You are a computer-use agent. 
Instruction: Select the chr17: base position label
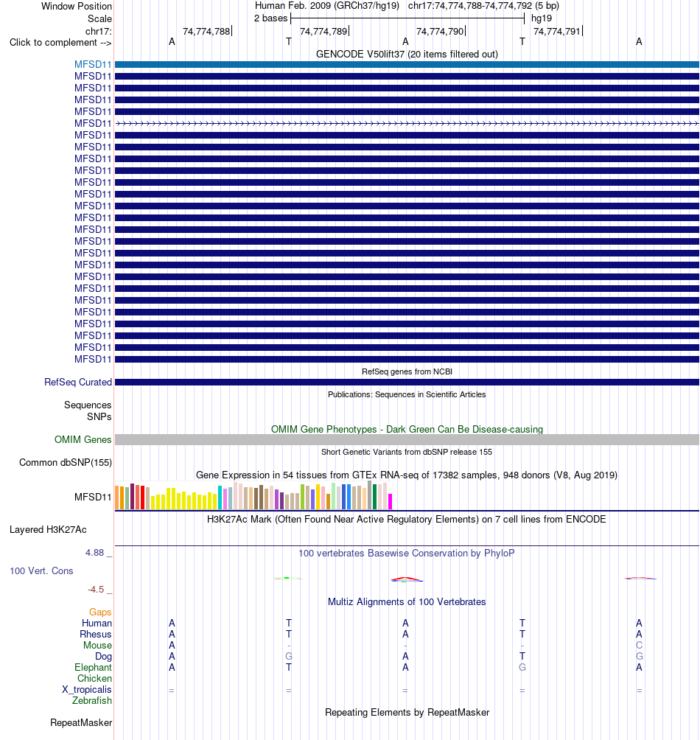(x=99, y=31)
